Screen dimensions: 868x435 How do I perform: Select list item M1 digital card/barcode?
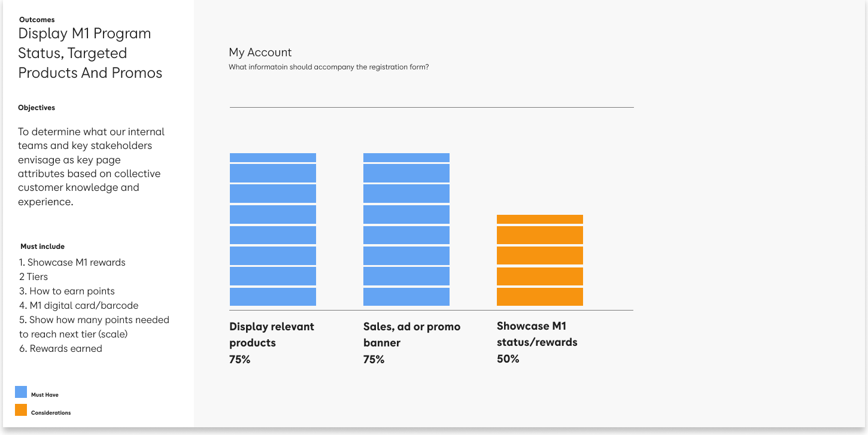click(79, 305)
